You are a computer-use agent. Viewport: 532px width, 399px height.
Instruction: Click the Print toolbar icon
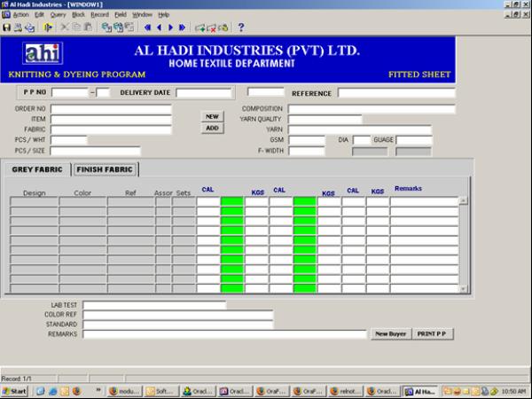18,27
